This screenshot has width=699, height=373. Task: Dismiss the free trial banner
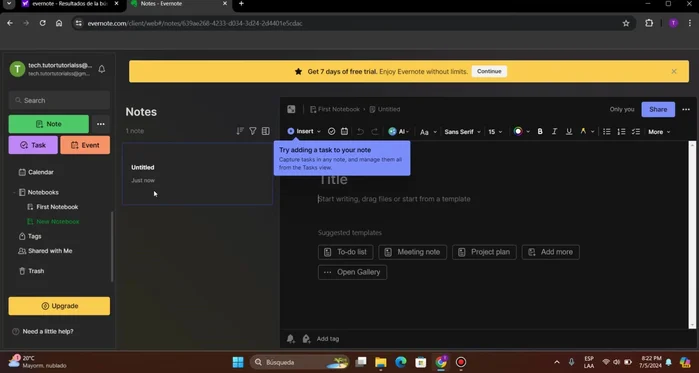click(x=674, y=71)
